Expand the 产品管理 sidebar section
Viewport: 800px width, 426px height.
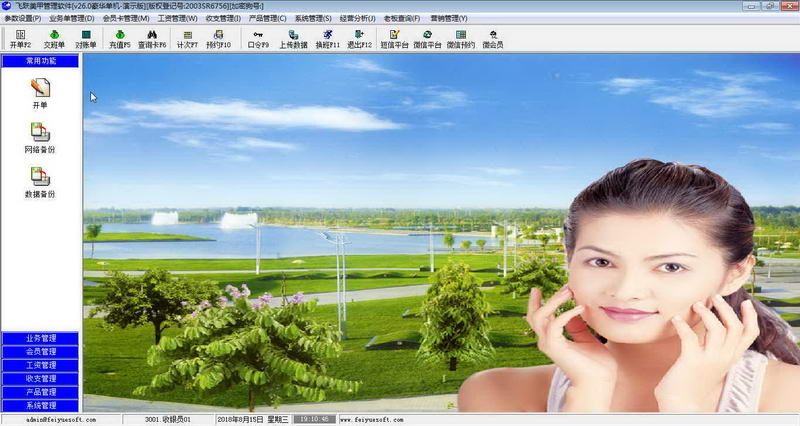click(x=41, y=392)
